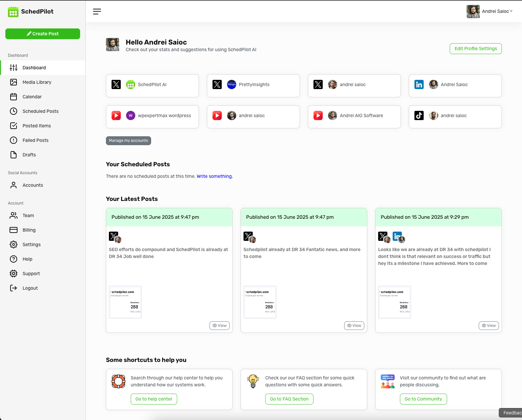Click the green Create Post button
This screenshot has height=420, width=522.
click(x=43, y=34)
